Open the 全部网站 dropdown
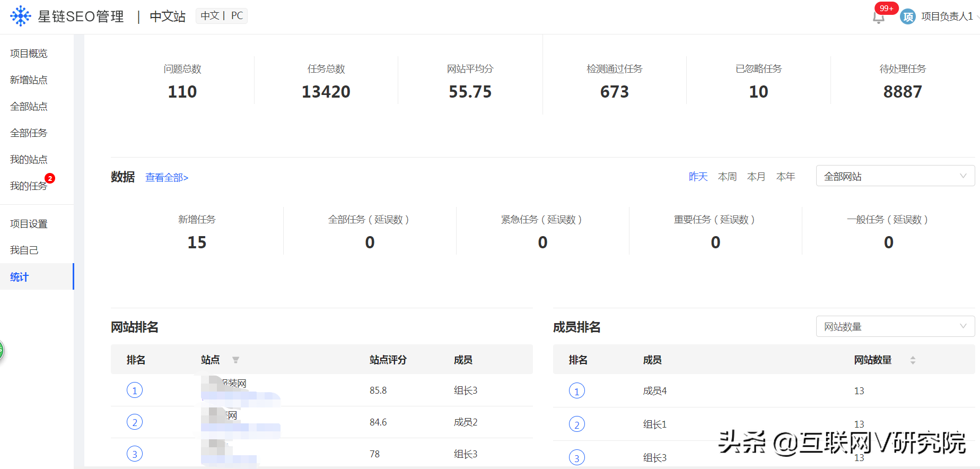980x469 pixels. click(x=895, y=176)
